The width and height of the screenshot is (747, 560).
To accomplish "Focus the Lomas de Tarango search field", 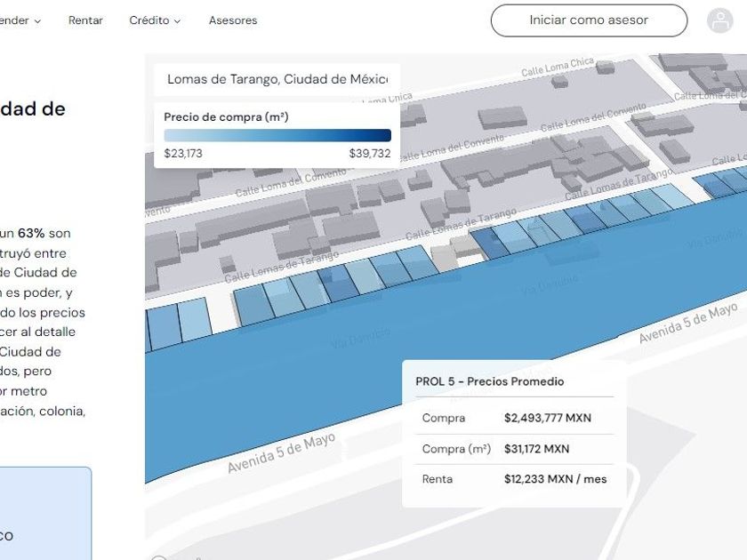I will coord(277,79).
